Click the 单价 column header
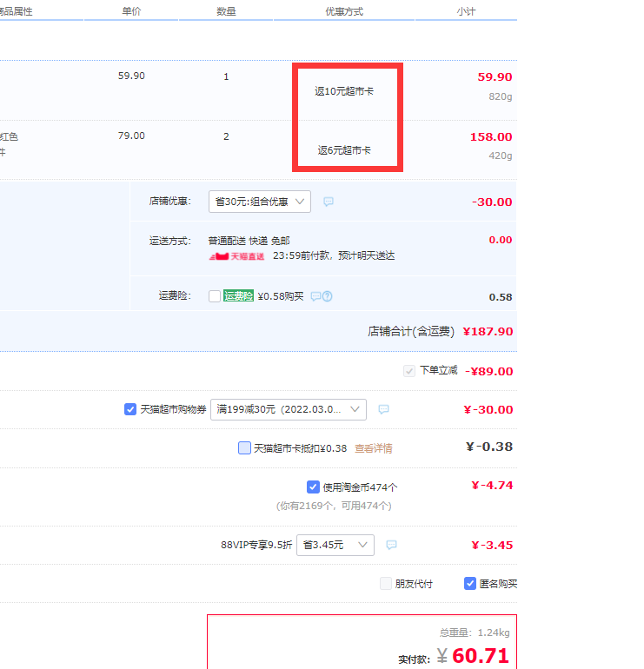Viewport: 644px width, 669px height. pos(131,11)
